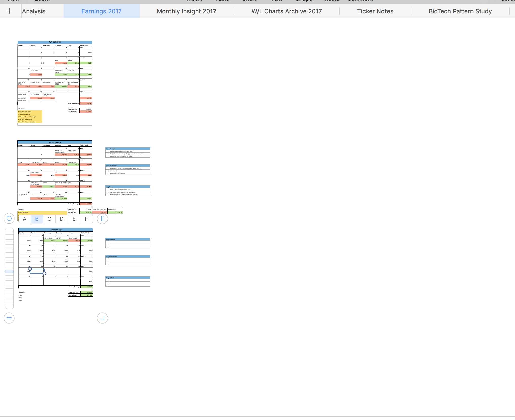515x420 pixels.
Task: Add a new sheet with plus button
Action: [9, 11]
